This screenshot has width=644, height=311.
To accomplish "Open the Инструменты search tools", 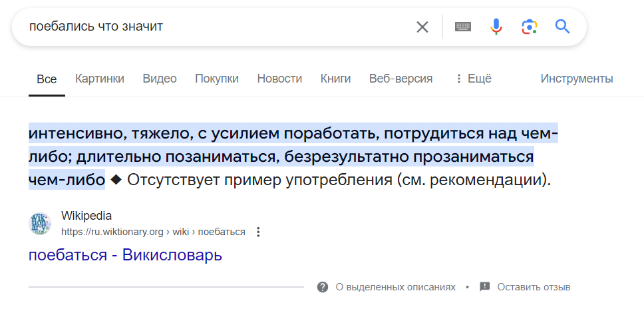I will (x=576, y=79).
